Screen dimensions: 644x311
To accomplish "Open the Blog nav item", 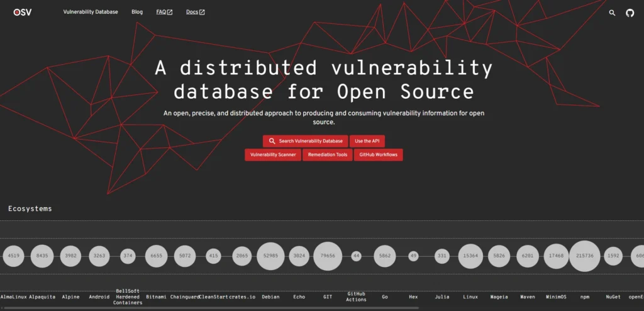I will tap(137, 12).
